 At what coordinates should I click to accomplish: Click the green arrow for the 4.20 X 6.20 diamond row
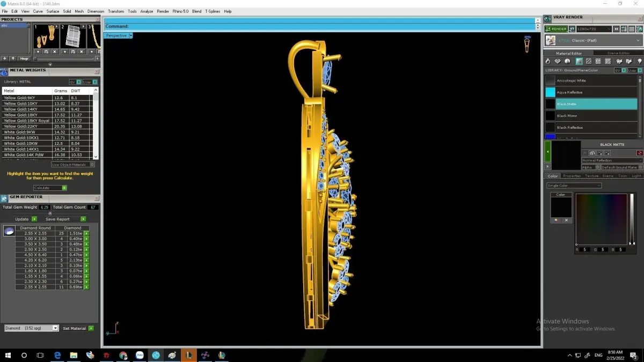click(x=86, y=261)
